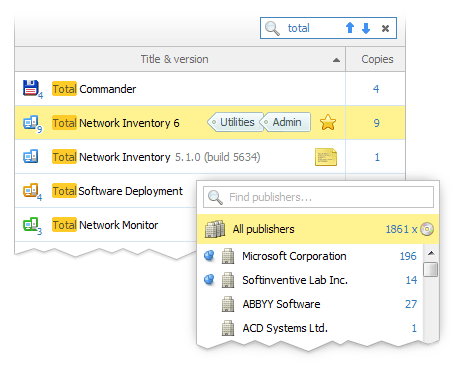Click the 1861 x total count
The width and height of the screenshot is (460, 365).
coord(401,229)
